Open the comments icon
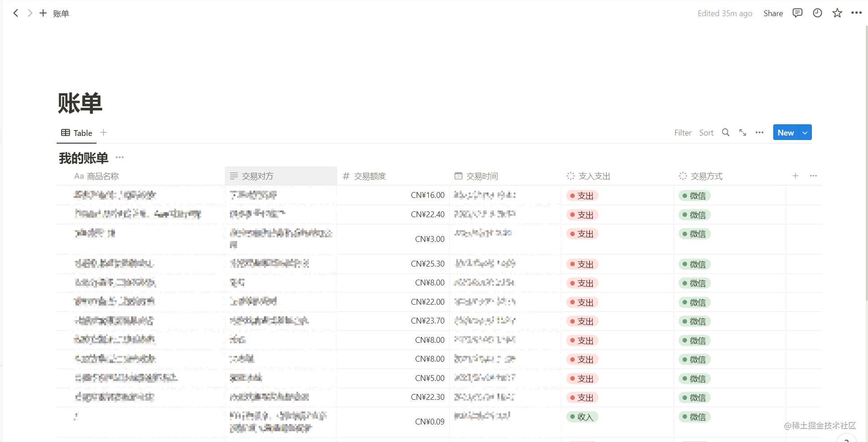 coord(798,13)
